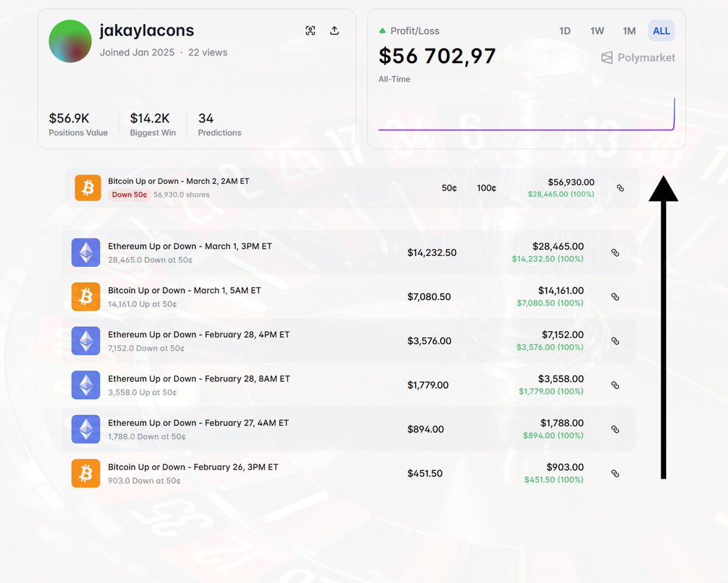Click the 100¢ current price value

pos(487,188)
